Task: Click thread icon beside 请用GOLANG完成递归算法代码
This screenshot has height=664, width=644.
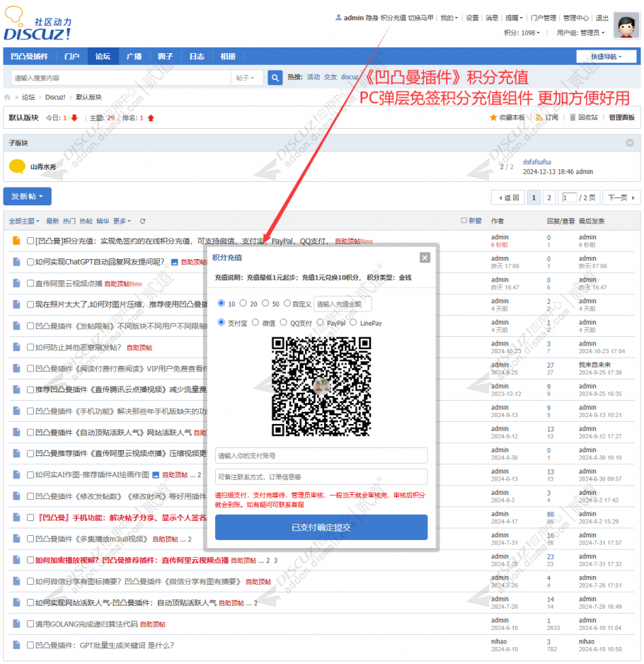Action: pos(16,624)
